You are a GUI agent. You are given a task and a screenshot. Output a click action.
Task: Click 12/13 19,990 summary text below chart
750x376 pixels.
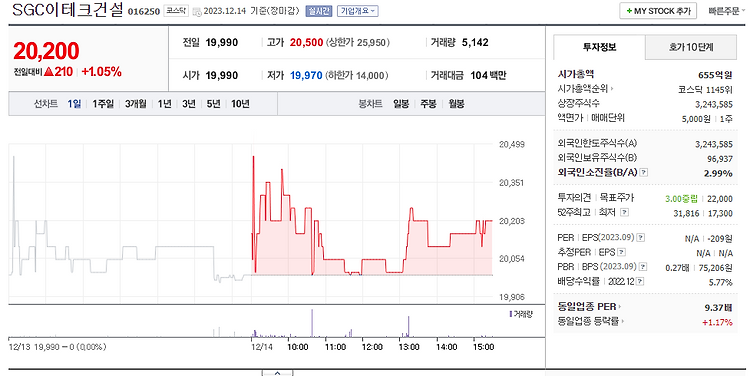tap(58, 347)
